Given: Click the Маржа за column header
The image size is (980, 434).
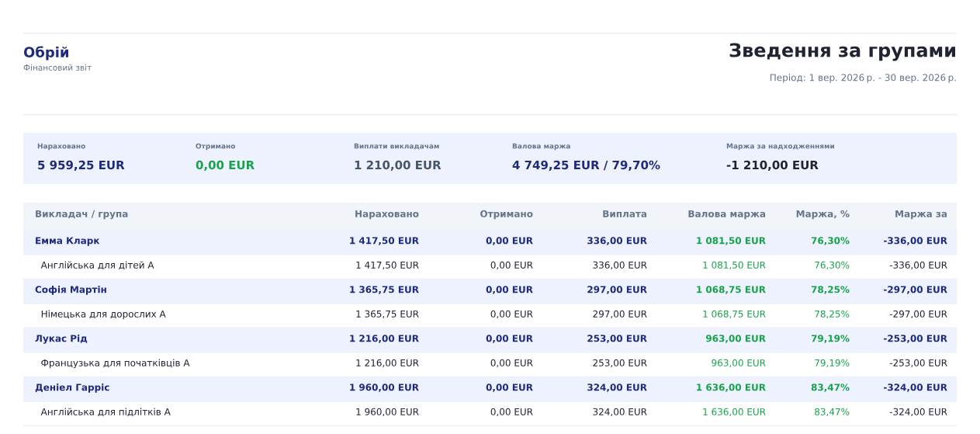Looking at the screenshot, I should point(921,214).
